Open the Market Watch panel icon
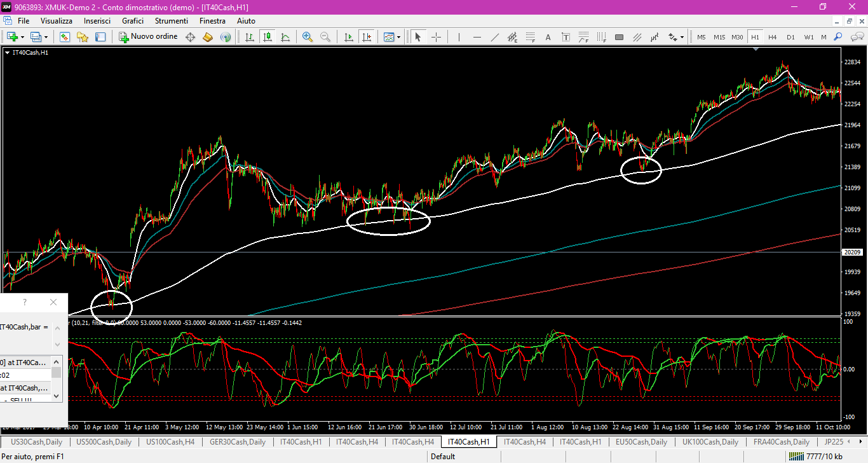The height and width of the screenshot is (463, 868). 65,37
